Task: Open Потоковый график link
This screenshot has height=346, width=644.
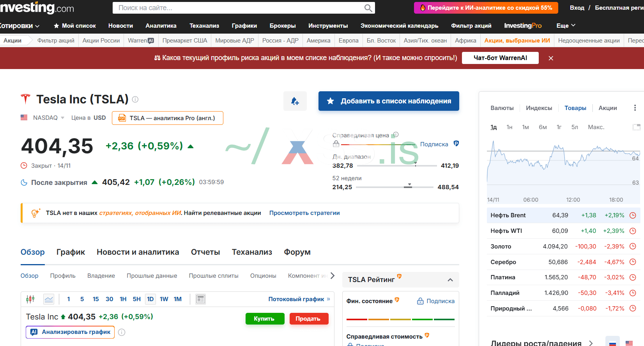Action: tap(299, 299)
